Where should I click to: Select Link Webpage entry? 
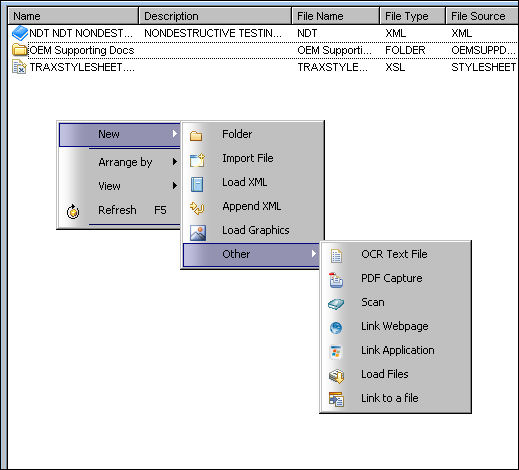click(395, 327)
